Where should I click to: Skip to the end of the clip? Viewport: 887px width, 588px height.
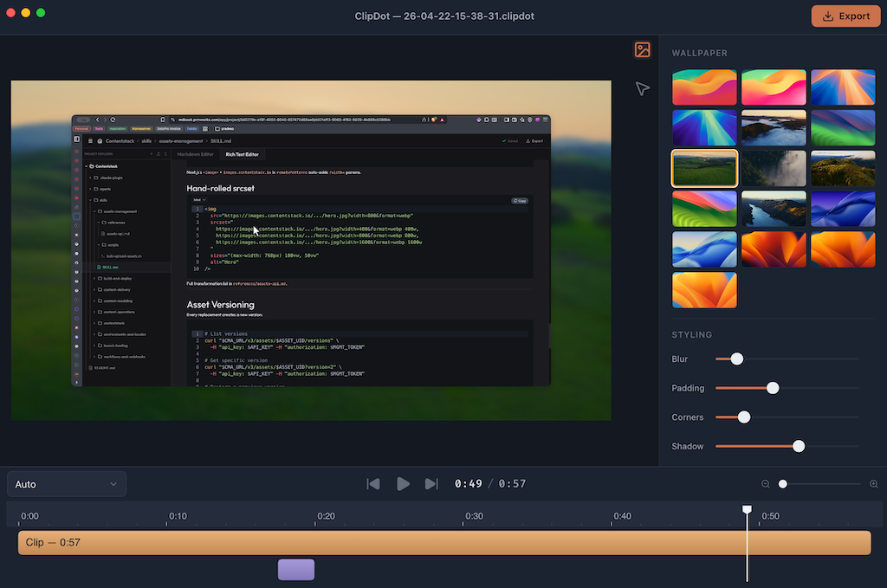coord(431,483)
